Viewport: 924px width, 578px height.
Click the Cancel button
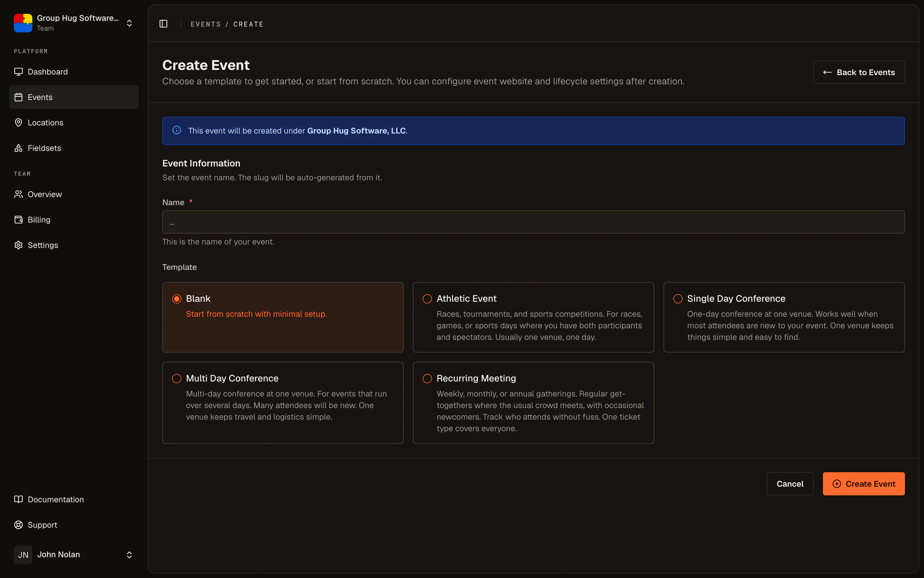(790, 483)
